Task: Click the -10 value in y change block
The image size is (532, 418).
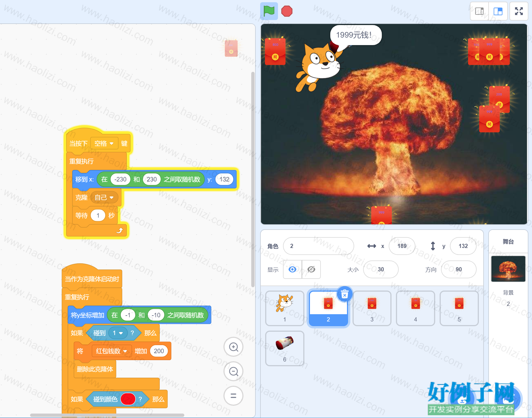Action: click(156, 315)
